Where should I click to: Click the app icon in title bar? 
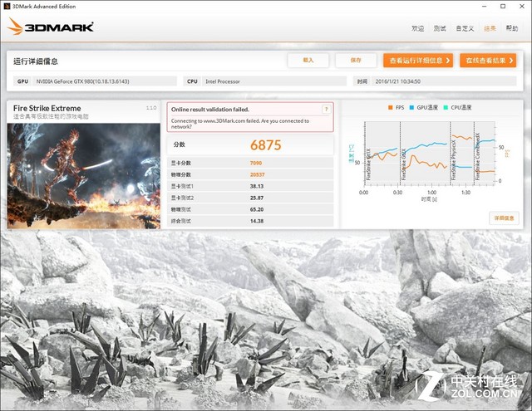pyautogui.click(x=7, y=6)
